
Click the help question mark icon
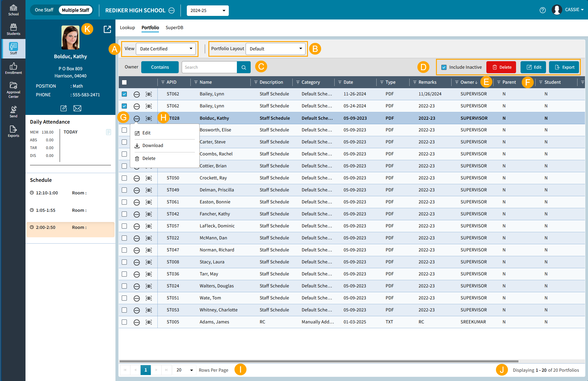tap(542, 10)
